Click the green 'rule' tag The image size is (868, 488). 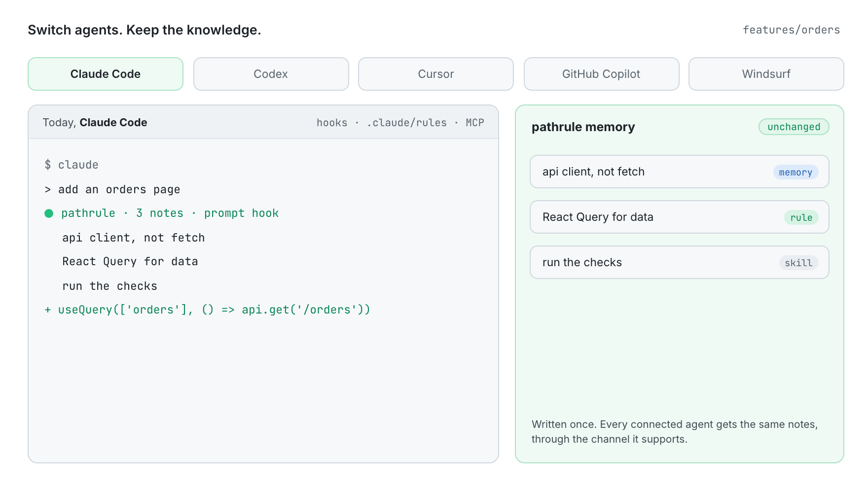pyautogui.click(x=801, y=217)
